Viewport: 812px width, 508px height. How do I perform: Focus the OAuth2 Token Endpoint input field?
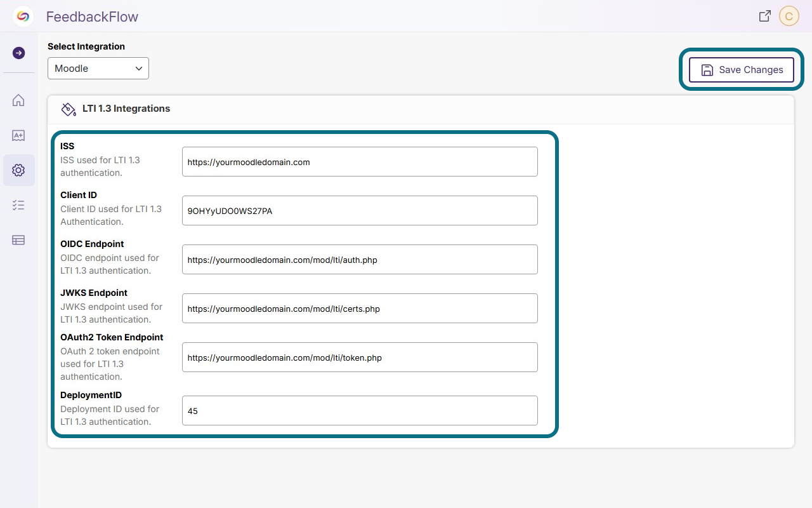pos(360,358)
